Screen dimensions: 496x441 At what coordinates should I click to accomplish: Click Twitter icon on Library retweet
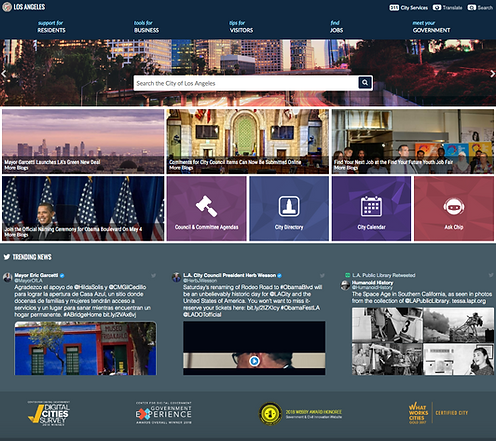tap(491, 275)
